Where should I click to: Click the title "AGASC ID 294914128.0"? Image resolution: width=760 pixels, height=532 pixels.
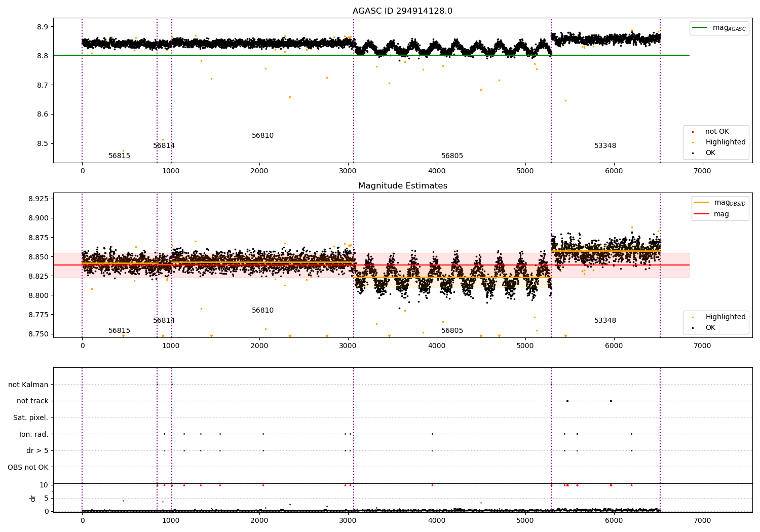coord(402,11)
